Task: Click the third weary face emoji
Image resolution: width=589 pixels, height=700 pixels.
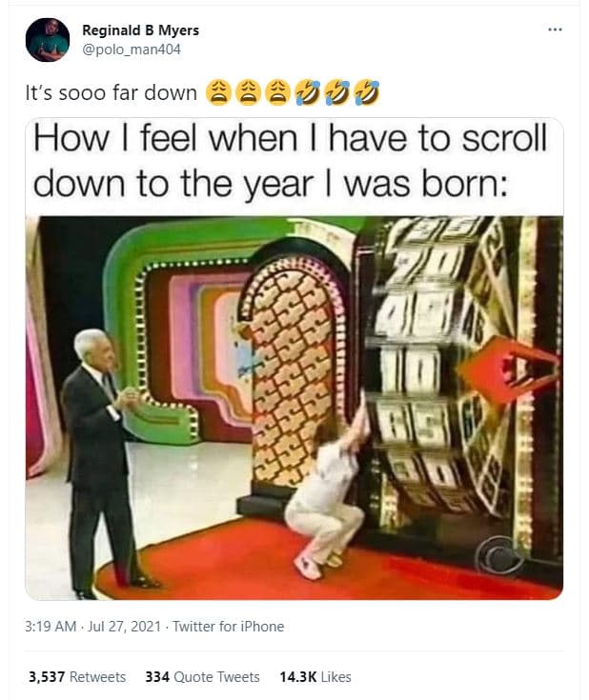Action: pos(277,93)
